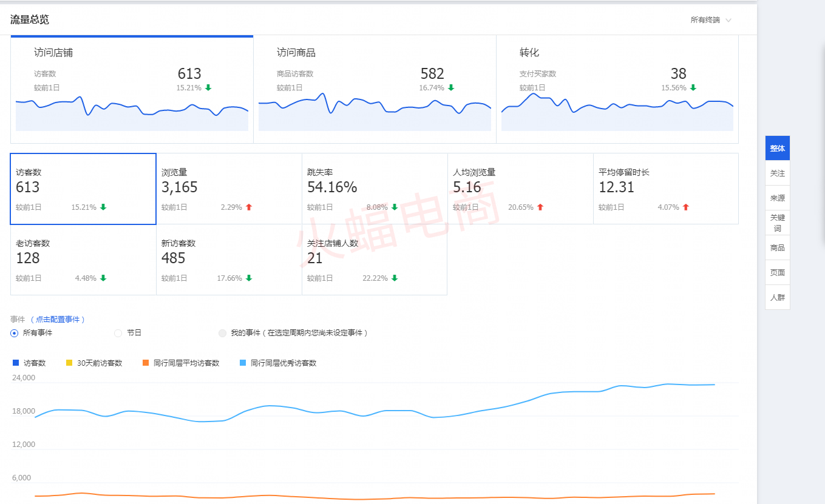Switch to the 转化 overview card
The height and width of the screenshot is (504, 825).
(617, 89)
